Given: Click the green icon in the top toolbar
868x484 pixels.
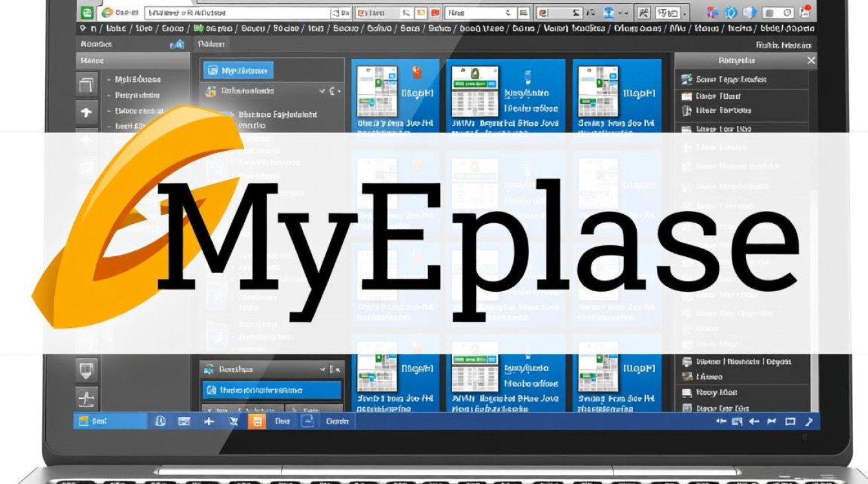Looking at the screenshot, I should [x=86, y=12].
